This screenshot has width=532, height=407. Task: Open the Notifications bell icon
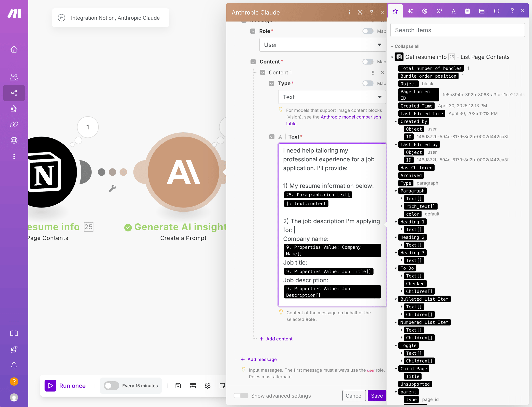pyautogui.click(x=14, y=365)
